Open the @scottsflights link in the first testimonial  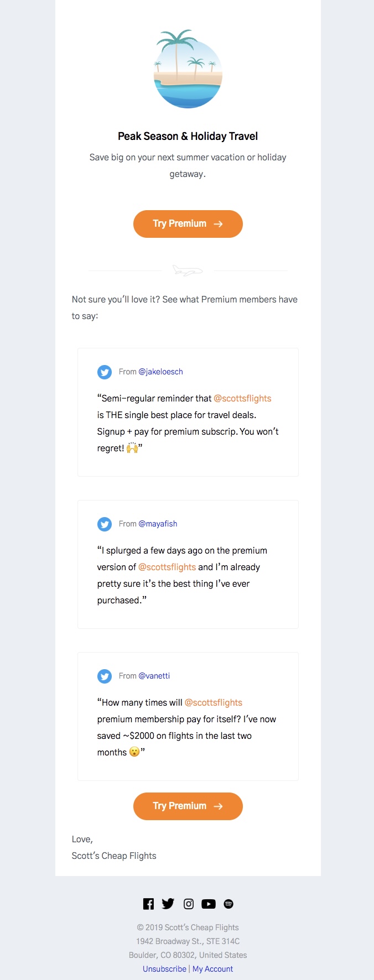pos(242,398)
